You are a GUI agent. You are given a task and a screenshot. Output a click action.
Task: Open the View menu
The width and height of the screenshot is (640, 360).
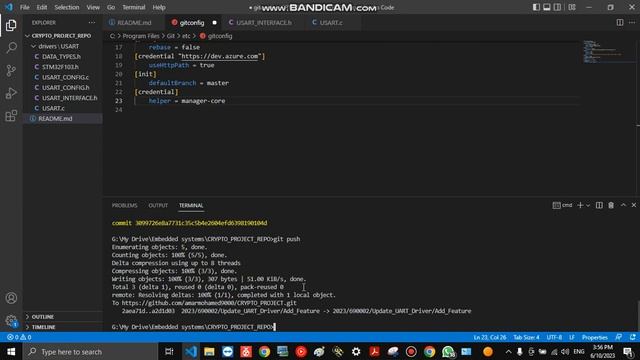93,7
